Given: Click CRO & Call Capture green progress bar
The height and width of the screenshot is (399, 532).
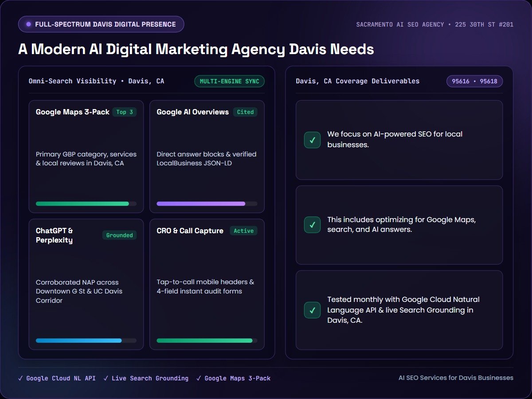Looking at the screenshot, I should [207, 340].
